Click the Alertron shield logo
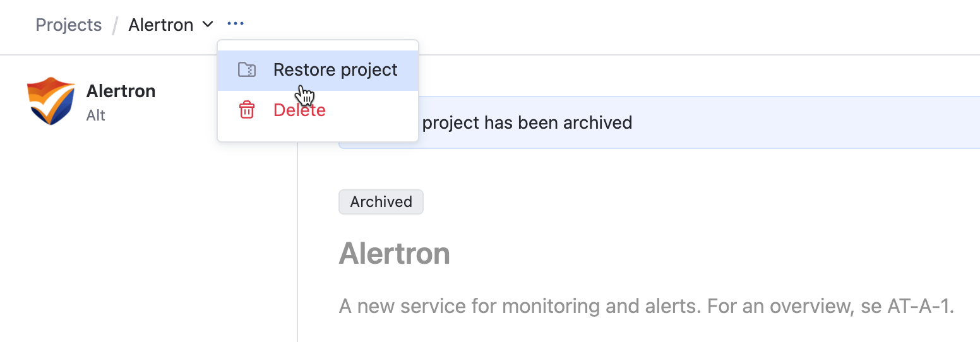 tap(51, 101)
